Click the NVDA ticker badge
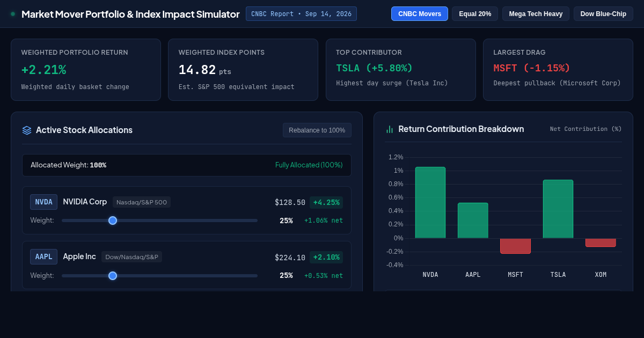Image resolution: width=644 pixels, height=338 pixels. click(44, 202)
